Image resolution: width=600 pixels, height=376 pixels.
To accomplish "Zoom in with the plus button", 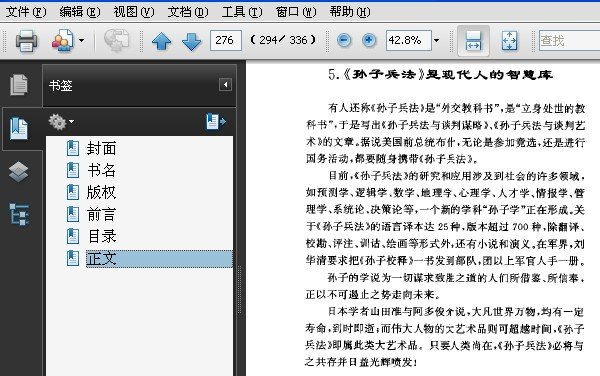I will click(369, 40).
